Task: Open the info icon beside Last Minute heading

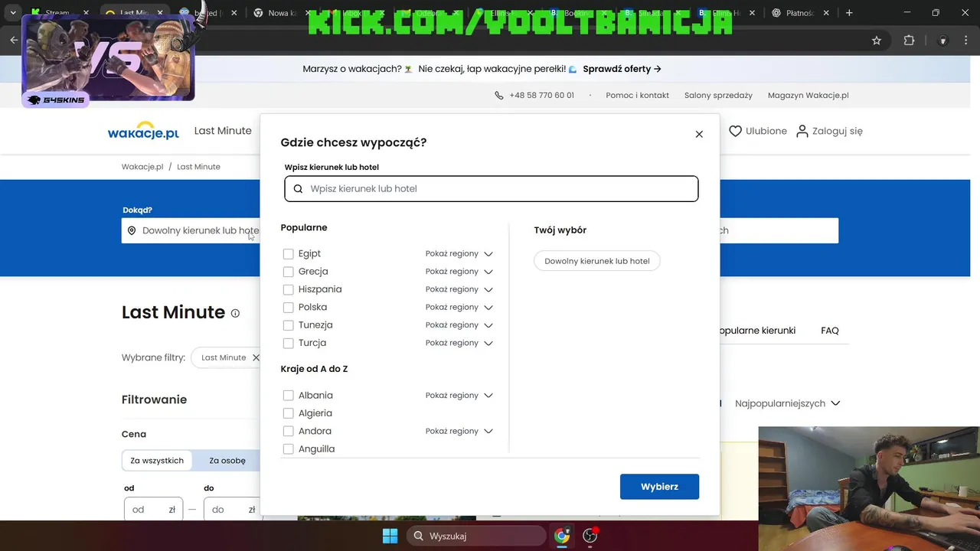Action: click(235, 313)
